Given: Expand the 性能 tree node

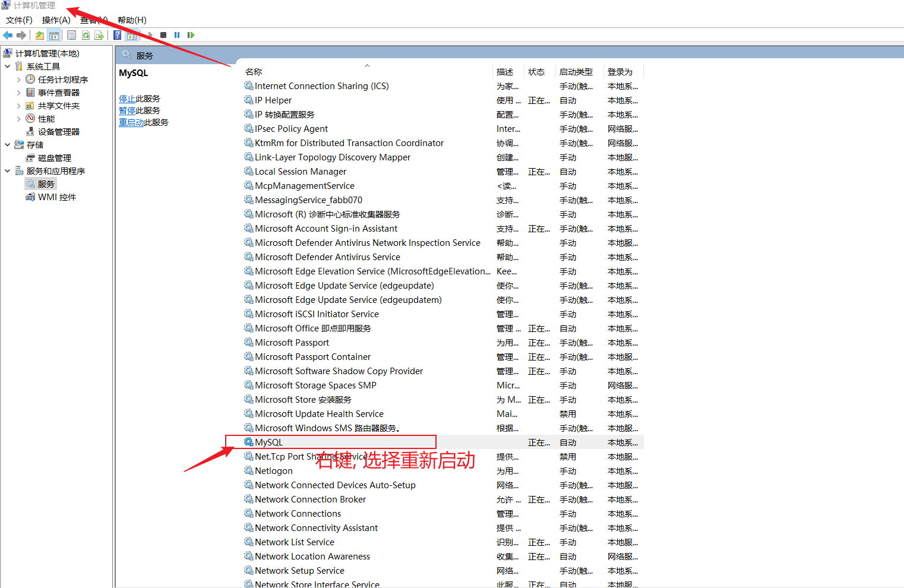Looking at the screenshot, I should point(18,119).
